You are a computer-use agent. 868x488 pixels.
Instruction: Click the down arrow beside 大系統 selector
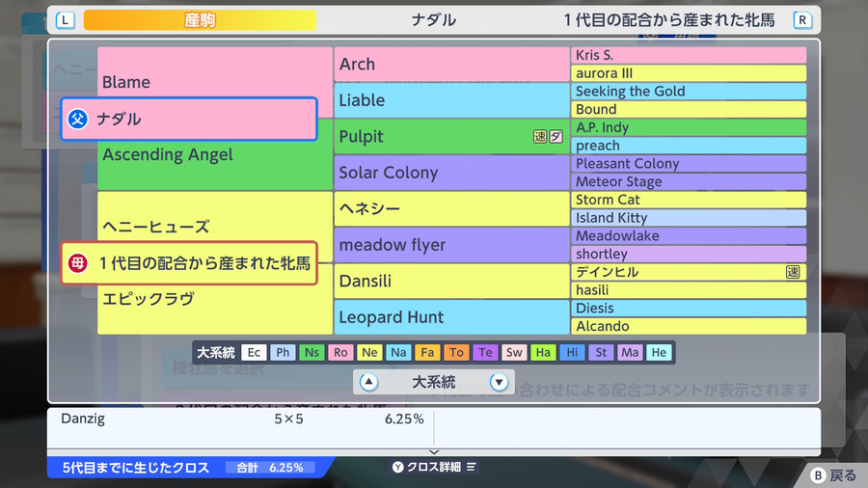tap(499, 382)
